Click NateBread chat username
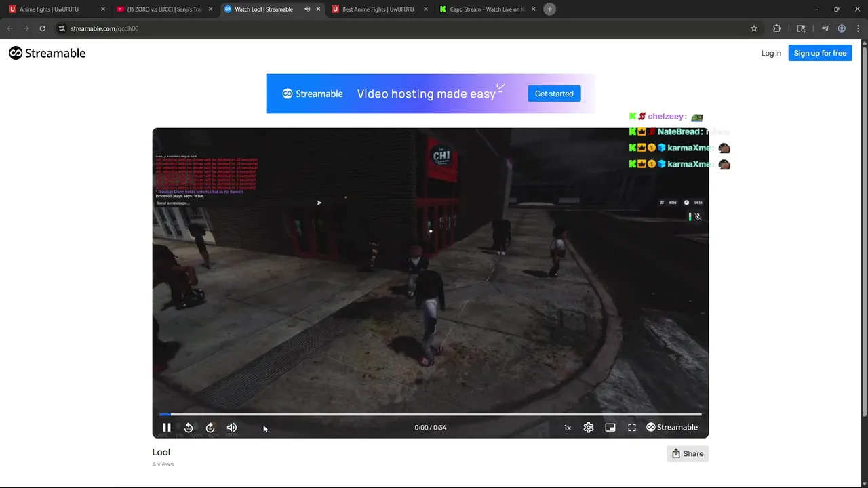 679,131
